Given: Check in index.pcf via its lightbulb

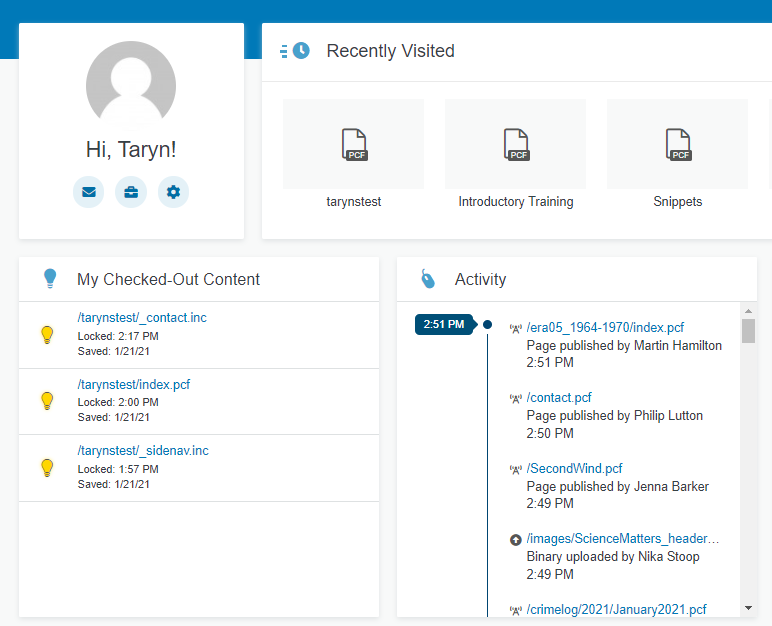Looking at the screenshot, I should coord(46,401).
